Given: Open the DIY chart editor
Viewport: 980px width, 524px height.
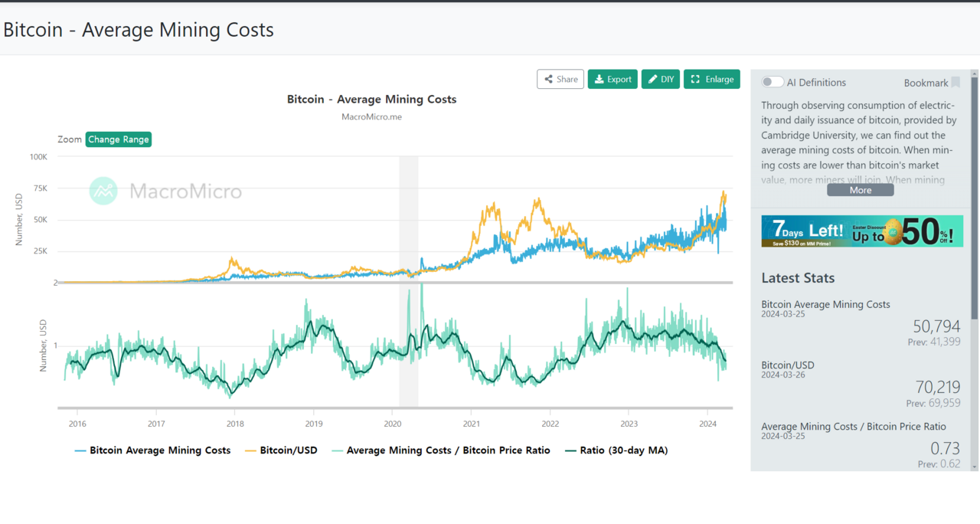Looking at the screenshot, I should pyautogui.click(x=661, y=79).
